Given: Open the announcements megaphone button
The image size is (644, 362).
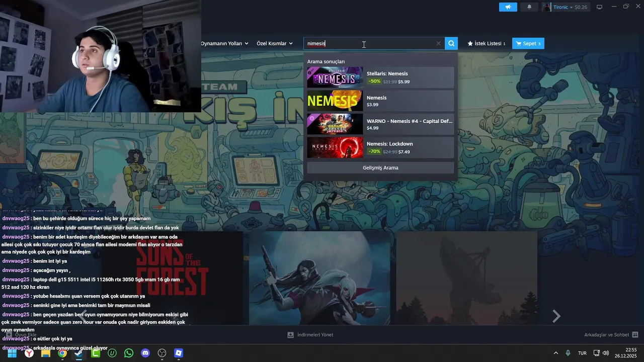Looking at the screenshot, I should pos(508,7).
